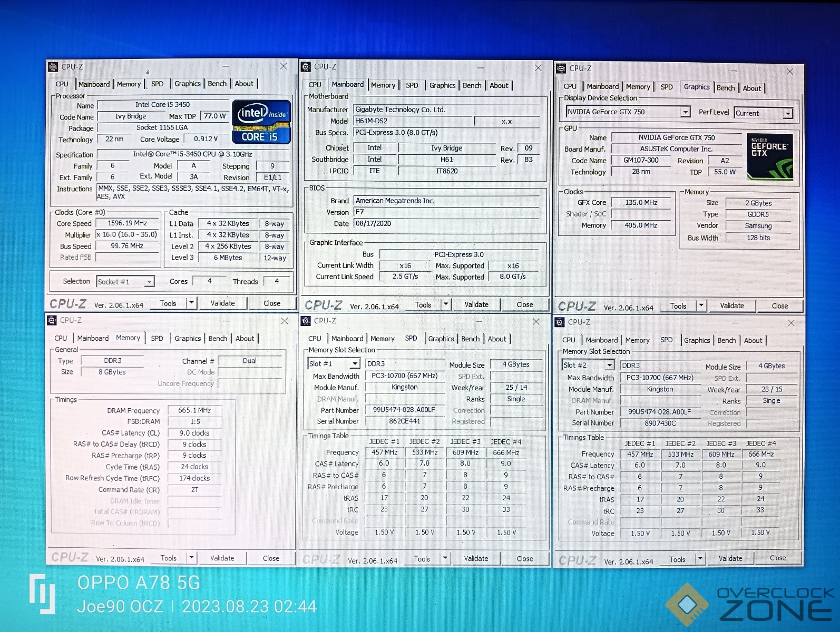Click the Intel Core i5 logo
840x632 pixels.
click(x=261, y=122)
